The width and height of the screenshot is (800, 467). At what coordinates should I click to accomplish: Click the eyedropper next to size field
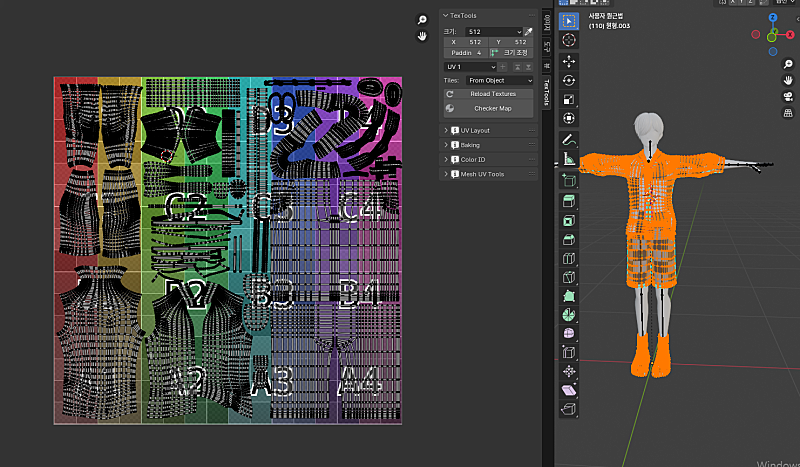click(x=529, y=32)
